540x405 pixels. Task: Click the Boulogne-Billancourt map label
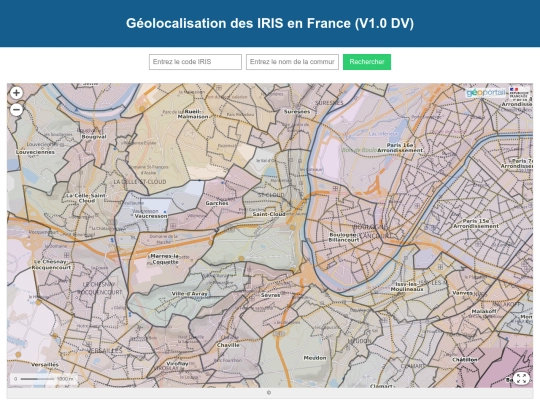pos(344,237)
